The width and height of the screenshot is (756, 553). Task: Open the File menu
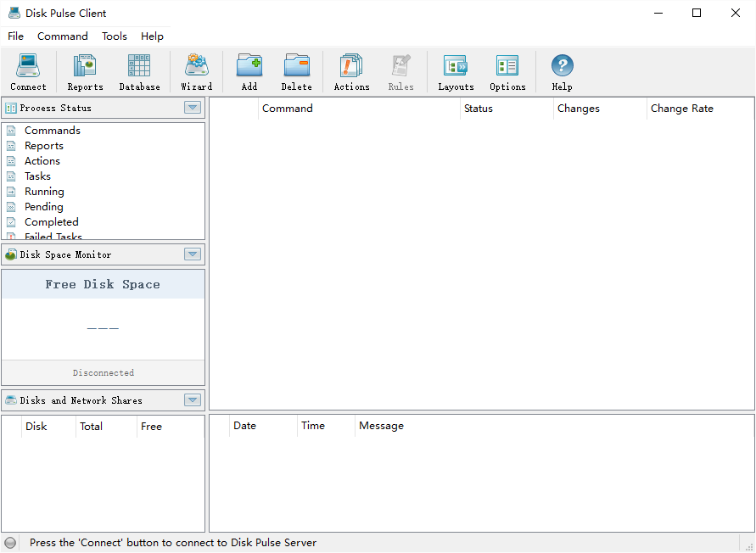click(15, 36)
